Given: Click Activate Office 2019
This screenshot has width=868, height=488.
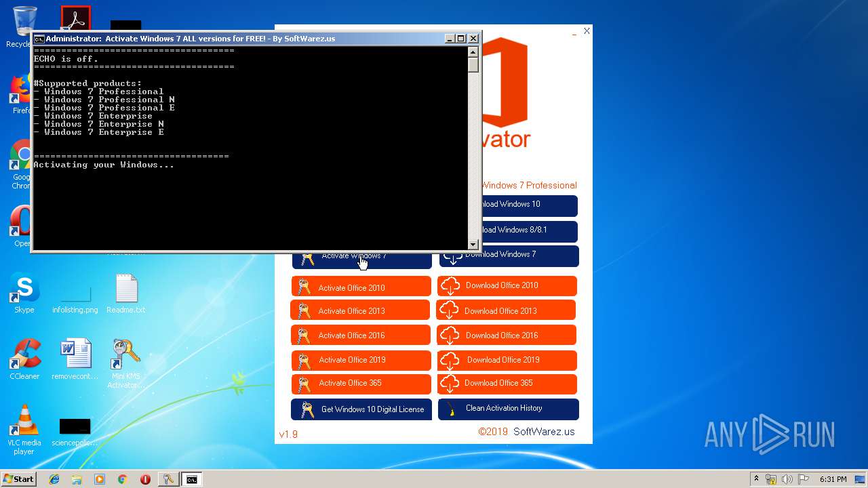Looking at the screenshot, I should coord(361,360).
